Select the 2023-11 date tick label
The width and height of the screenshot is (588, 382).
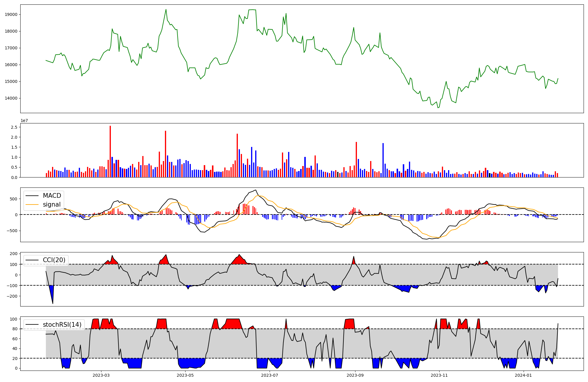point(439,375)
